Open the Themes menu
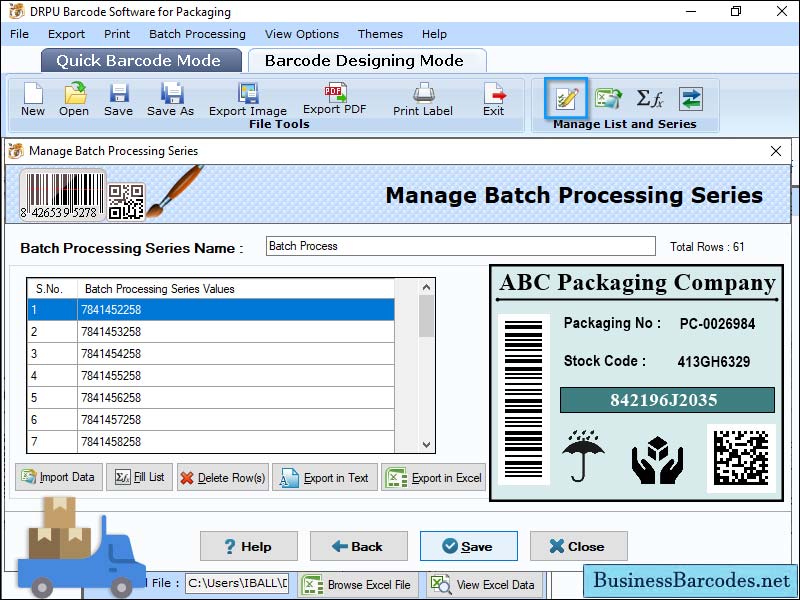The height and width of the screenshot is (600, 800). 379,34
